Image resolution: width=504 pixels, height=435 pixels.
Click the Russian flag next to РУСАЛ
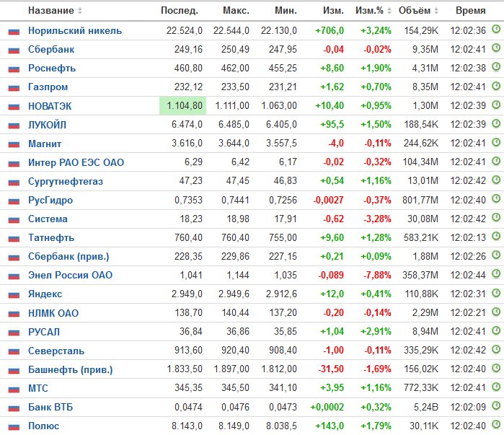pos(14,332)
